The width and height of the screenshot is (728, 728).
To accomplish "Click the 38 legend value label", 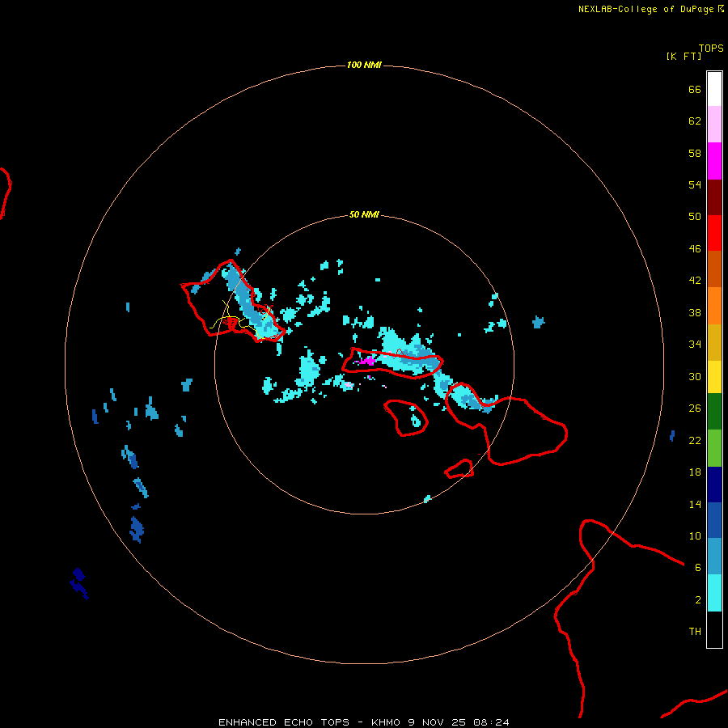I will (x=695, y=313).
